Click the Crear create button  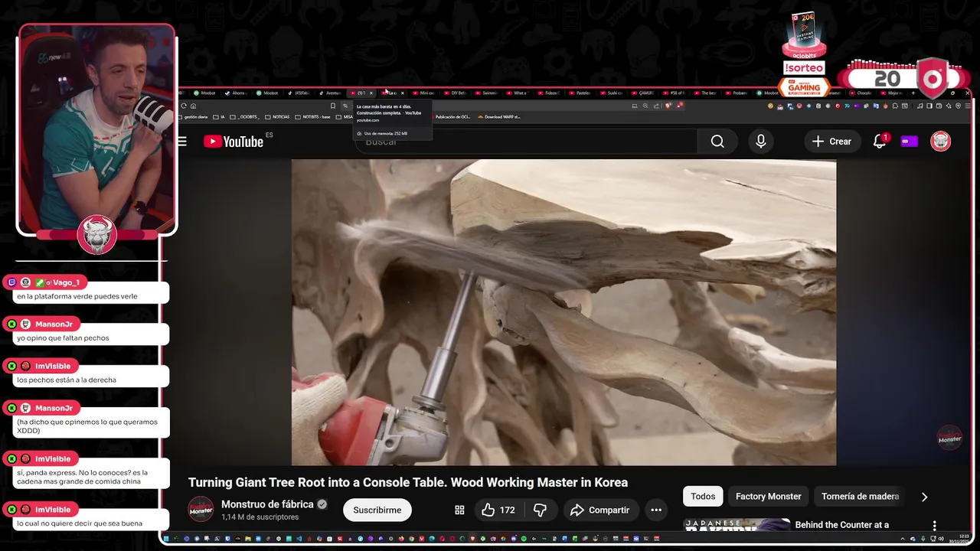pyautogui.click(x=831, y=142)
